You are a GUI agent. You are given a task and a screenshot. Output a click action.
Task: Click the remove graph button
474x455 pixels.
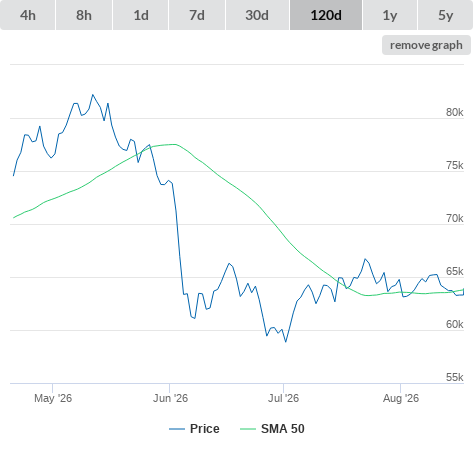click(426, 45)
